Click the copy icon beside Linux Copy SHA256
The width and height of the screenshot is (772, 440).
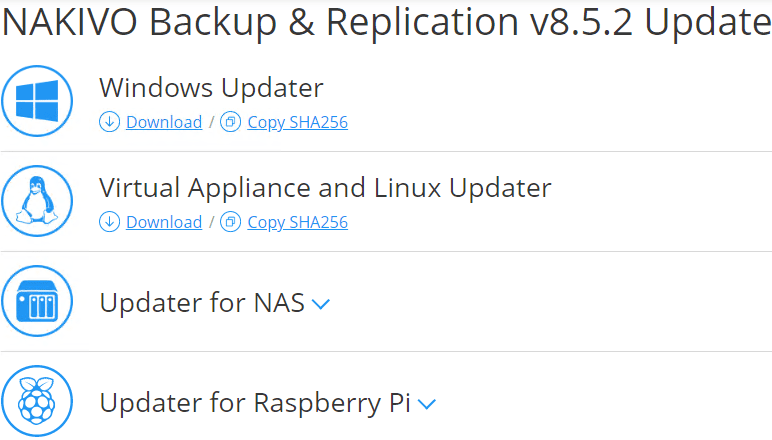click(x=230, y=222)
